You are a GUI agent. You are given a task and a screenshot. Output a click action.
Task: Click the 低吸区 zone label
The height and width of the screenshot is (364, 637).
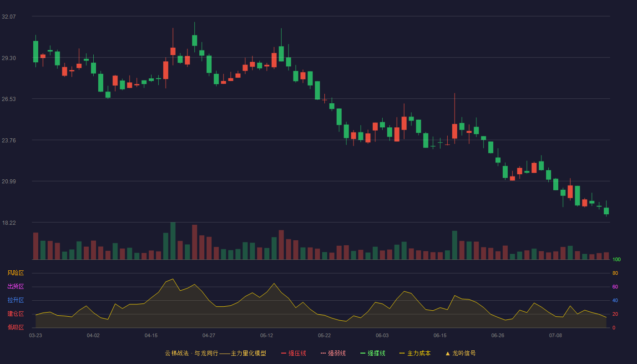(15, 327)
